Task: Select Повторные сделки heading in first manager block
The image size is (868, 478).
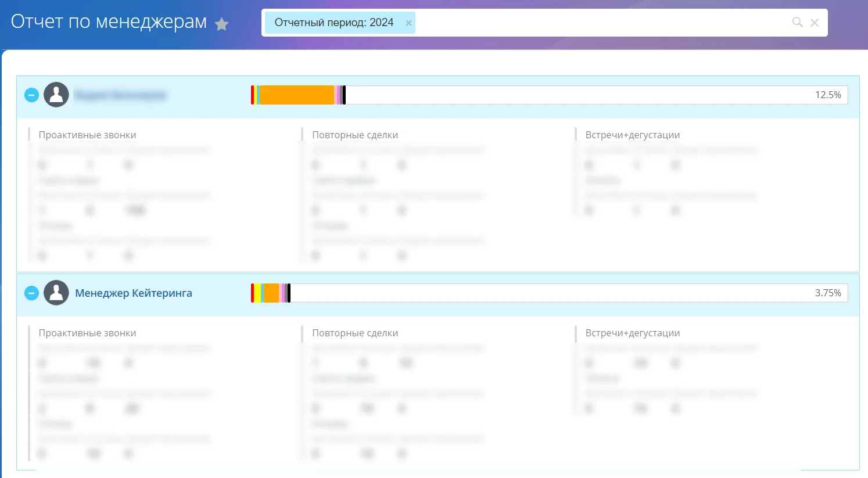Action: click(x=355, y=135)
